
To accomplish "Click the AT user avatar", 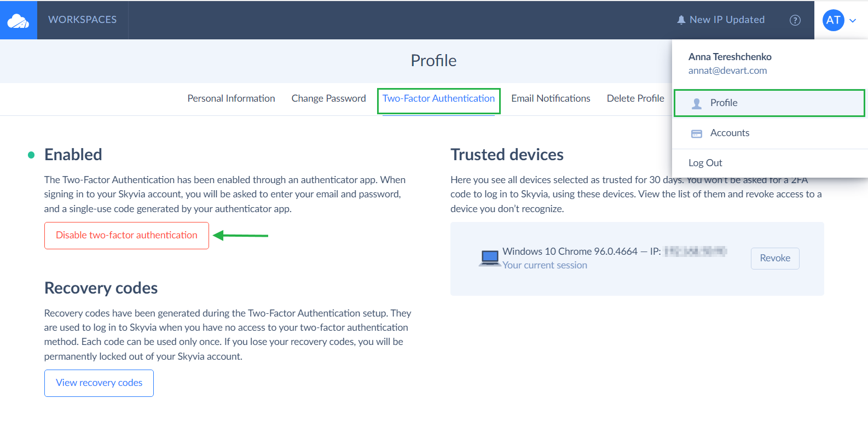I will [x=833, y=20].
